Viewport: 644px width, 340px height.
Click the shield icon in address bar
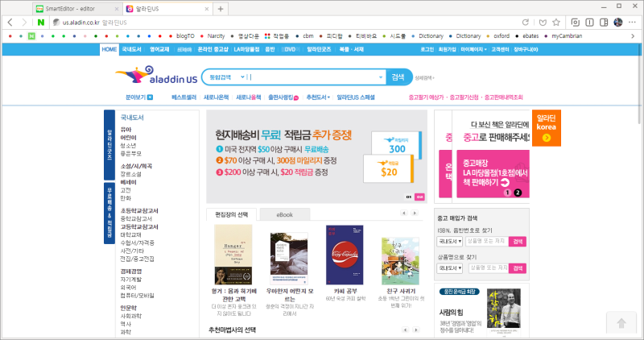[x=543, y=23]
